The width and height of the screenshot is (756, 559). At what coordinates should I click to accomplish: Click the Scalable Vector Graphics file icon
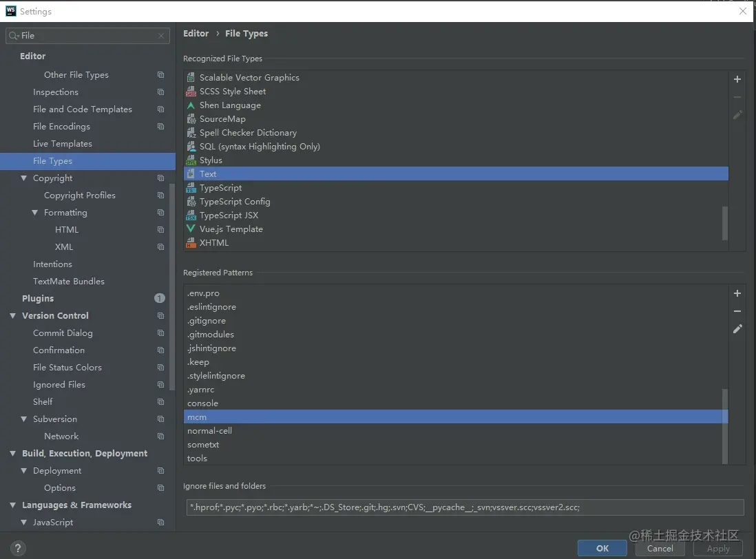click(191, 77)
